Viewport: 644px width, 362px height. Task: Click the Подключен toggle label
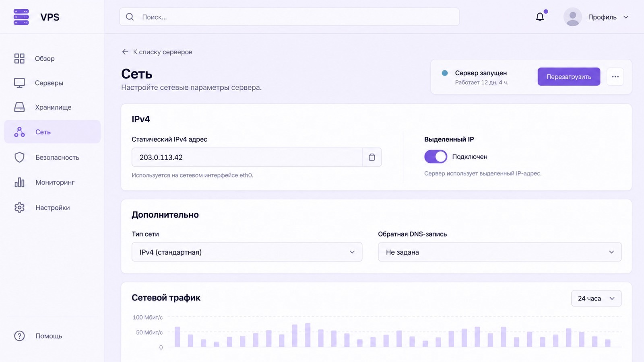pyautogui.click(x=470, y=156)
